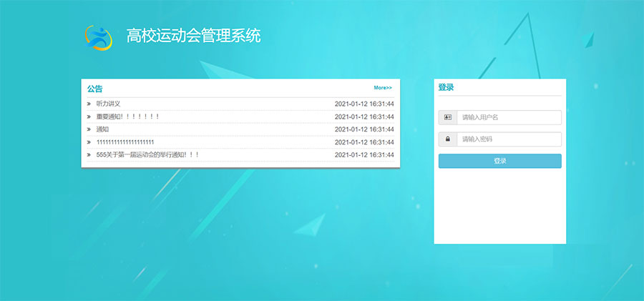Open the announcement titled 通知
This screenshot has width=644, height=301.
(x=102, y=129)
